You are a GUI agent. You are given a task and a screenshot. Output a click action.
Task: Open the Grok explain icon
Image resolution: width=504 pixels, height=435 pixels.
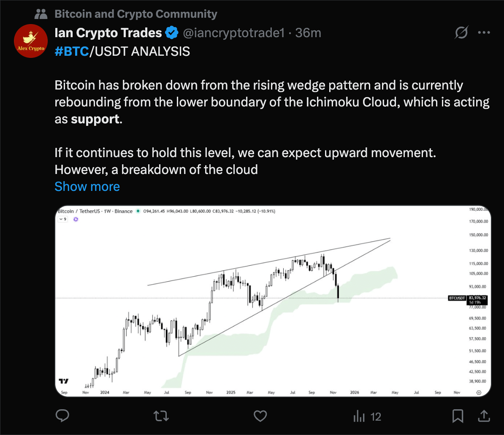point(462,33)
